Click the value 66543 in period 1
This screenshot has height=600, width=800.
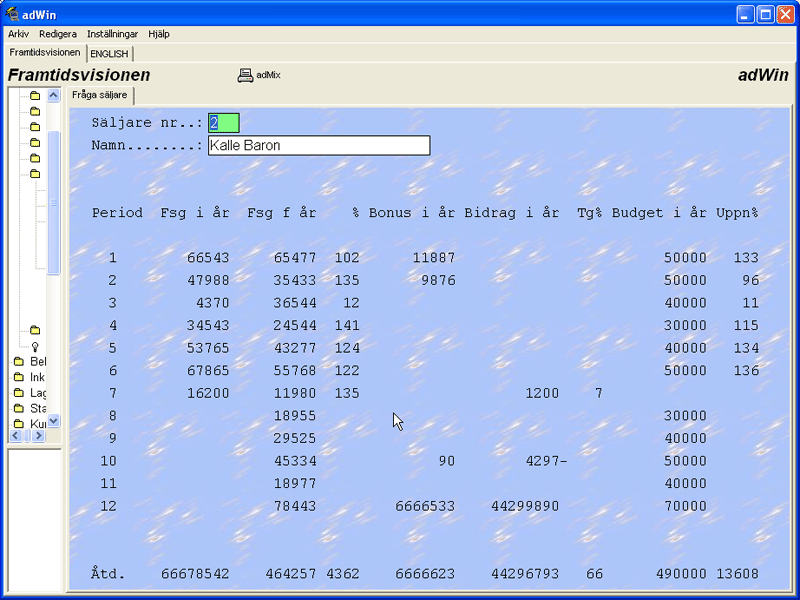(x=208, y=258)
